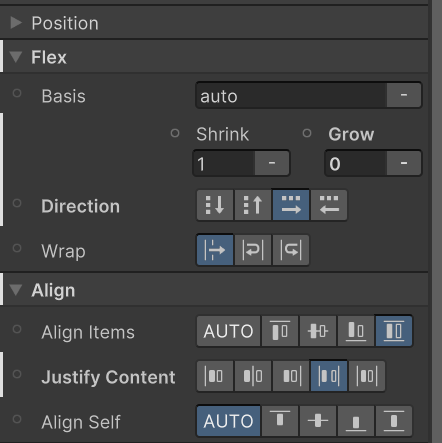Screen dimensions: 442x443
Task: Select the row-reverse direction icon
Action: point(329,205)
